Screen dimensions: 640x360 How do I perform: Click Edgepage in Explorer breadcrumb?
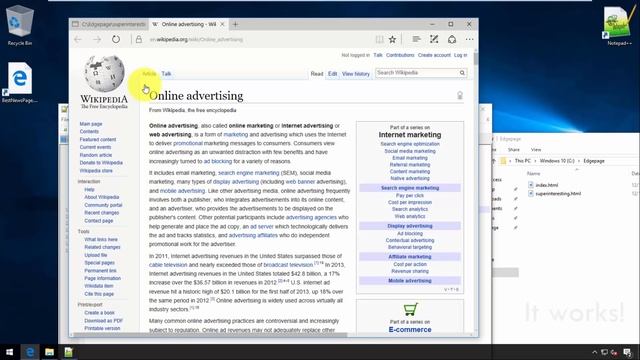[x=593, y=161]
